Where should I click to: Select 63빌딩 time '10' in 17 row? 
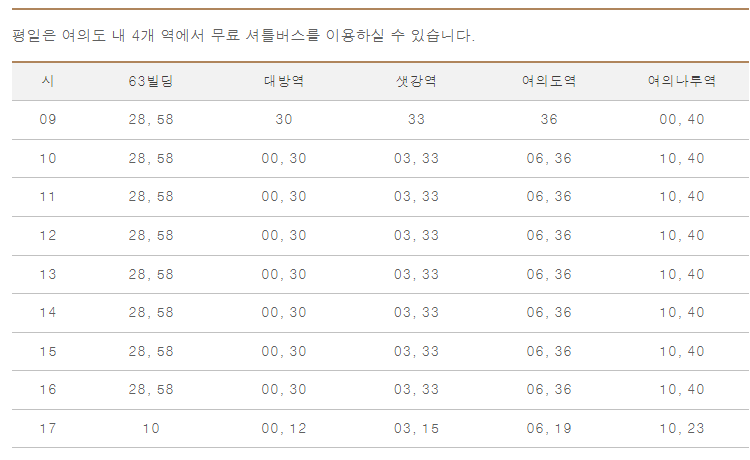click(151, 428)
